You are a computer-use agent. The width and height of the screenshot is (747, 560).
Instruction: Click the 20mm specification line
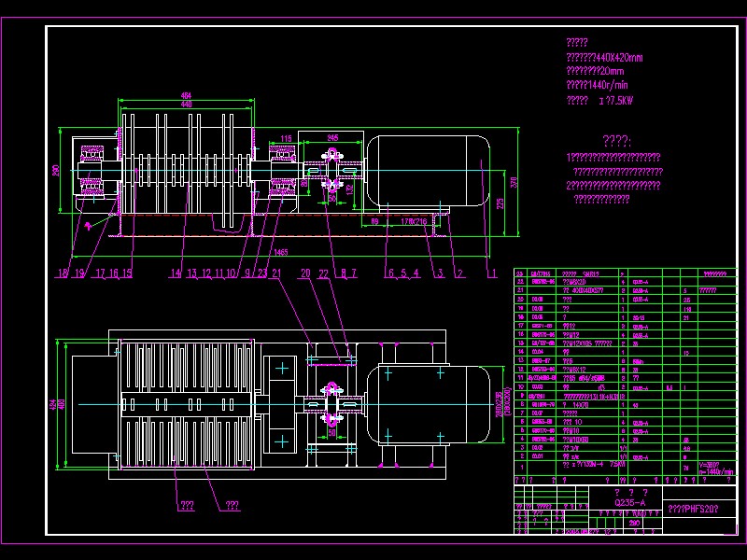click(x=595, y=72)
